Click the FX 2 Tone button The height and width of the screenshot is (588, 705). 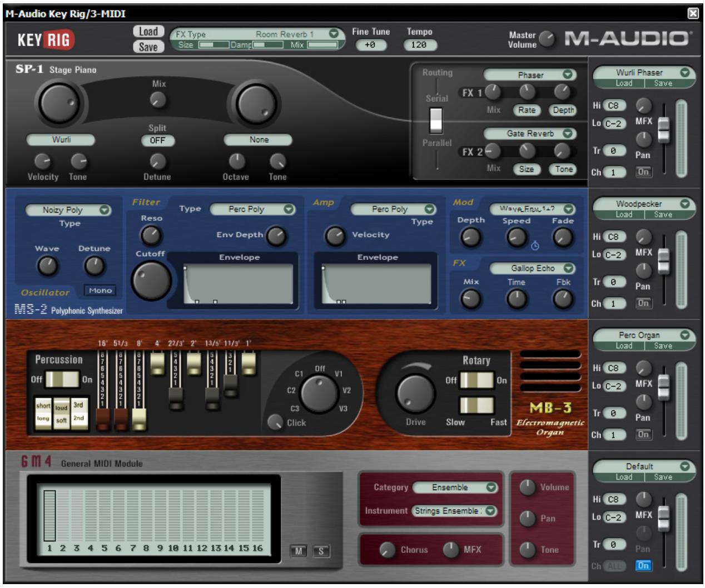pos(564,169)
